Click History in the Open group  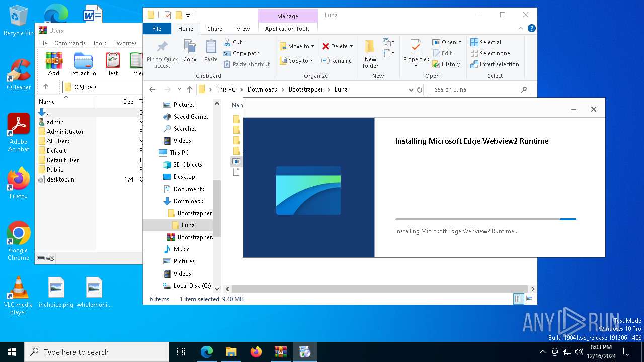(446, 64)
